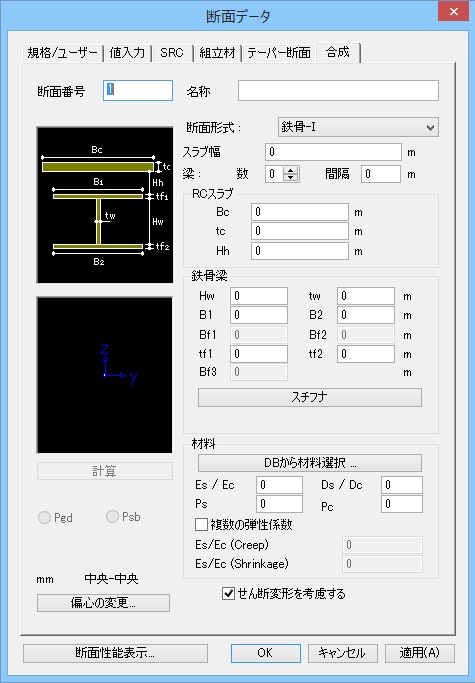The image size is (475, 683).
Task: Toggle せん断変形を考慮する checkbox
Action: click(x=228, y=593)
